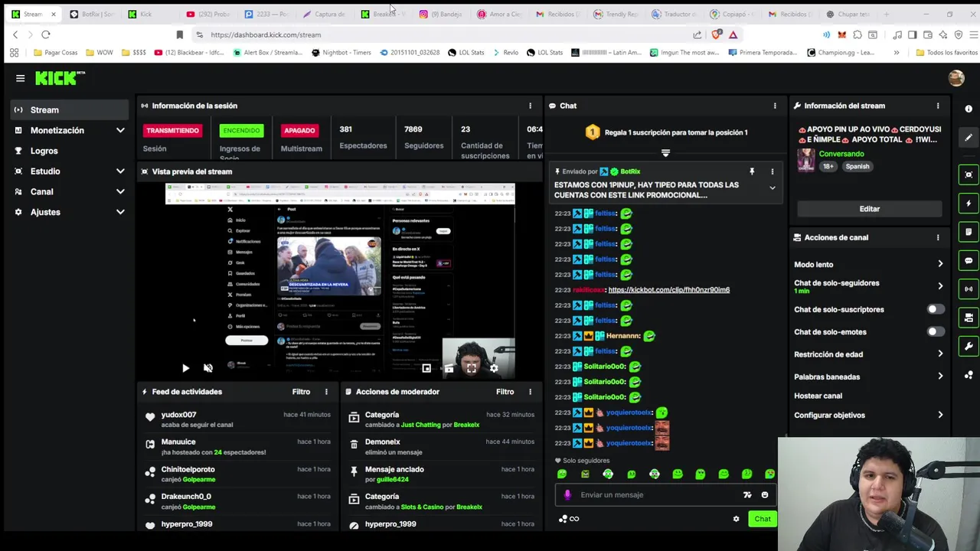Screen dimensions: 980x551
Task: Click the green Chat send button
Action: coord(762,519)
